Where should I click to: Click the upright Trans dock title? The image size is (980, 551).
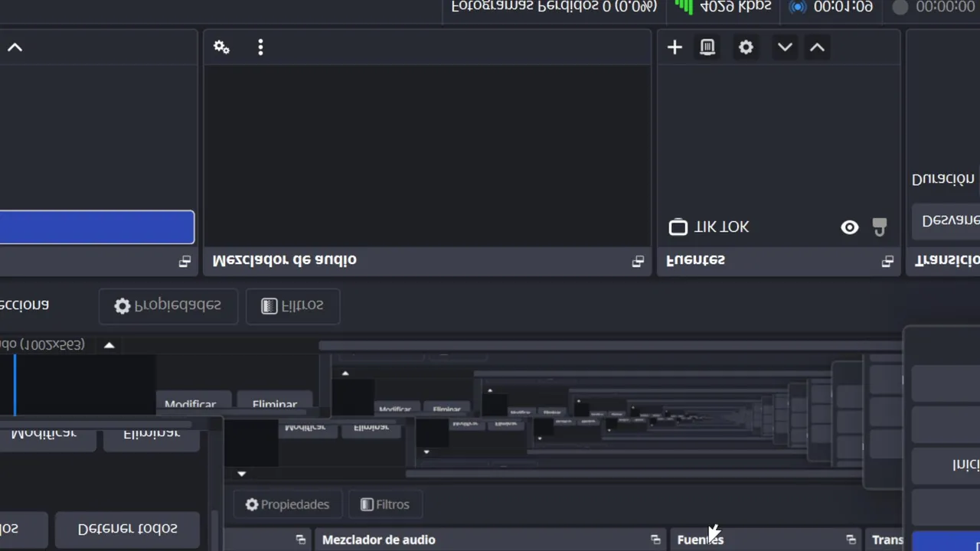click(x=887, y=540)
